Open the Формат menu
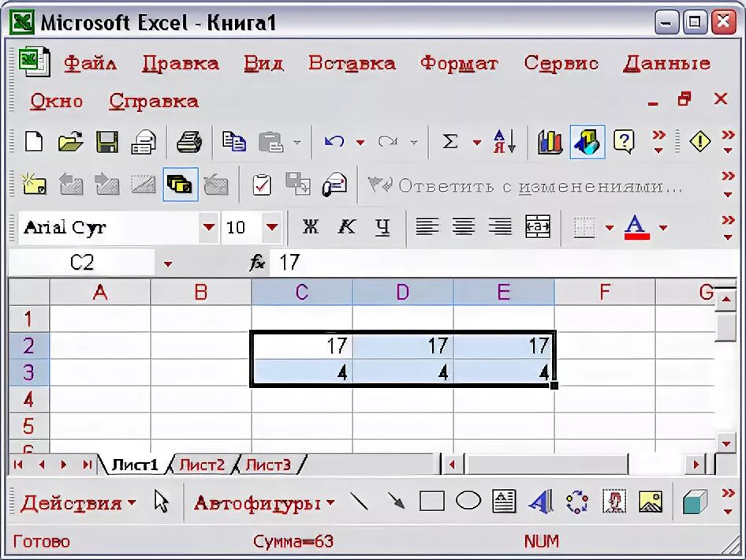 pos(459,63)
